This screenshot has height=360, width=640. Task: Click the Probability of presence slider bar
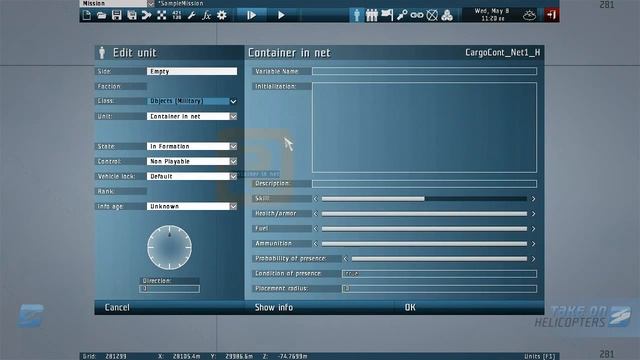(x=439, y=259)
